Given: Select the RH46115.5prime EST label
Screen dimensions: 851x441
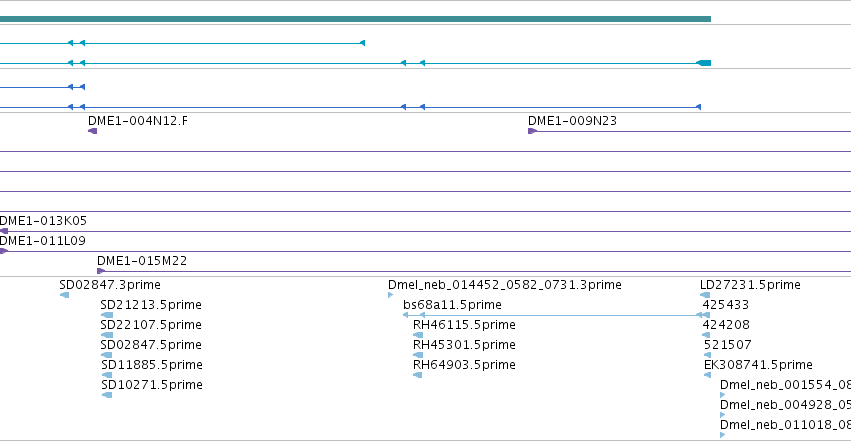Looking at the screenshot, I should point(465,325).
